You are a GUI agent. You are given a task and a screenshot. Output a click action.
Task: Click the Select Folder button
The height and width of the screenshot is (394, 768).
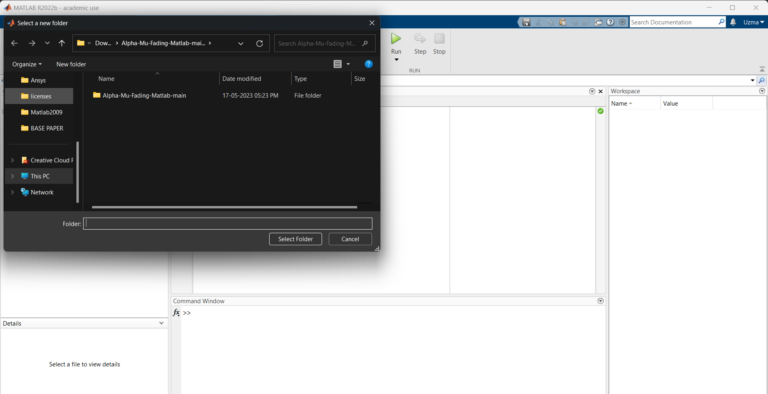295,239
